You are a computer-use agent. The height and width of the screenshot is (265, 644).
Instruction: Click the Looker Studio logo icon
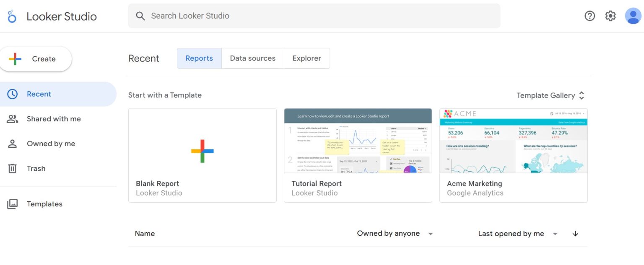click(x=11, y=16)
